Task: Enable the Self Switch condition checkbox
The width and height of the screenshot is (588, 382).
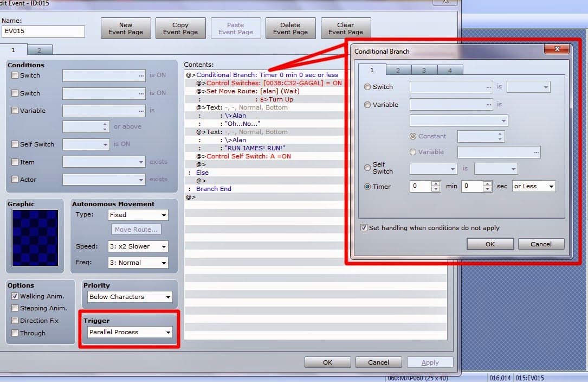Action: tap(15, 144)
